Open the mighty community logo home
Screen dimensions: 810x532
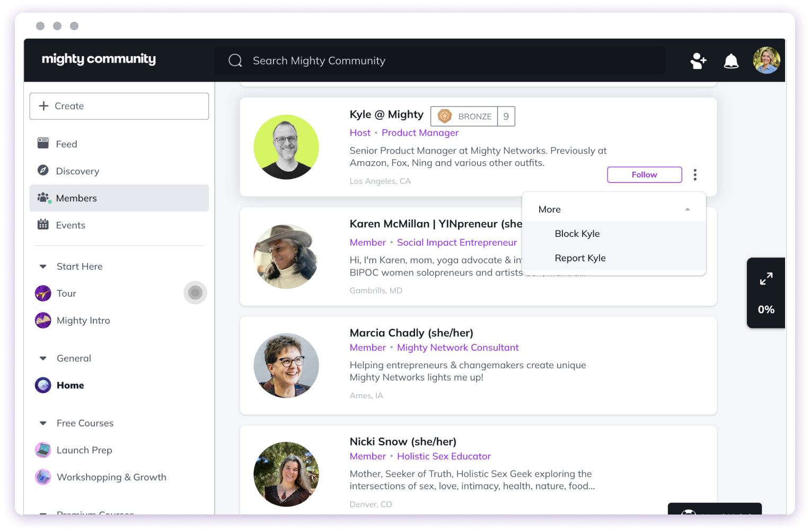(x=99, y=59)
